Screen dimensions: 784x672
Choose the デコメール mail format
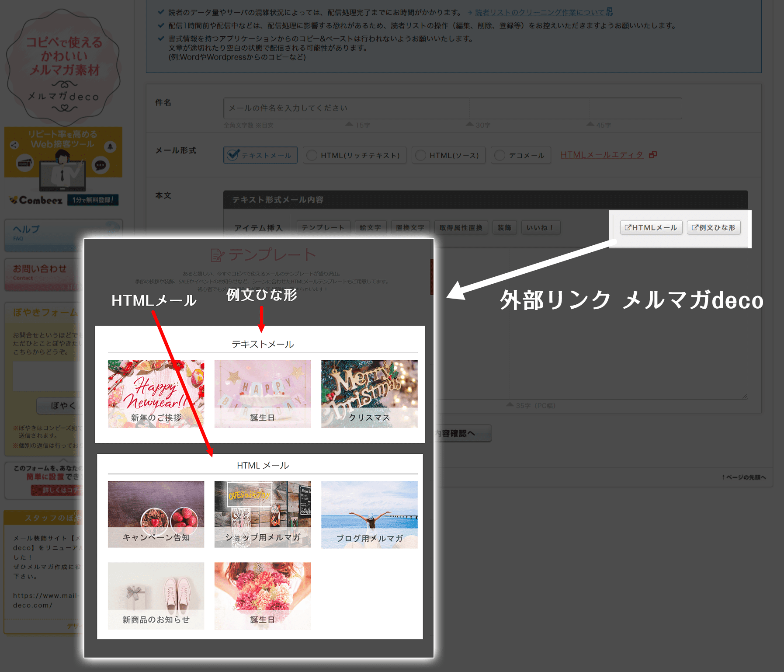pyautogui.click(x=520, y=155)
